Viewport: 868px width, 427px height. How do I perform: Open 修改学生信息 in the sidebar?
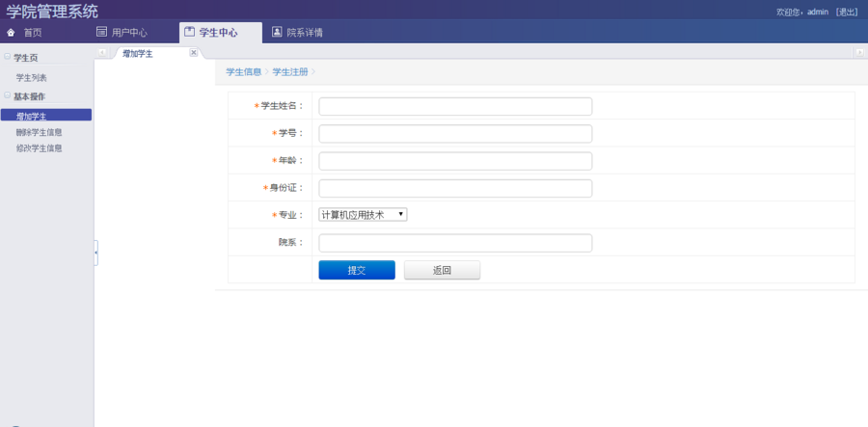(39, 148)
